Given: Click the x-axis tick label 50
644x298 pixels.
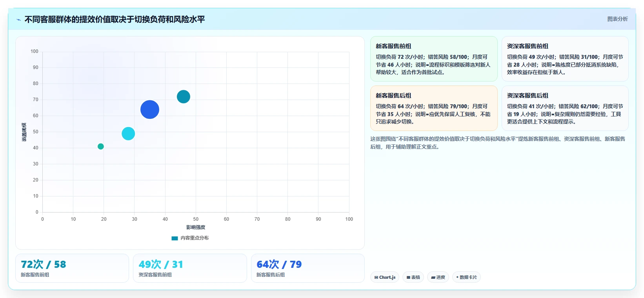Looking at the screenshot, I should pyautogui.click(x=196, y=219).
